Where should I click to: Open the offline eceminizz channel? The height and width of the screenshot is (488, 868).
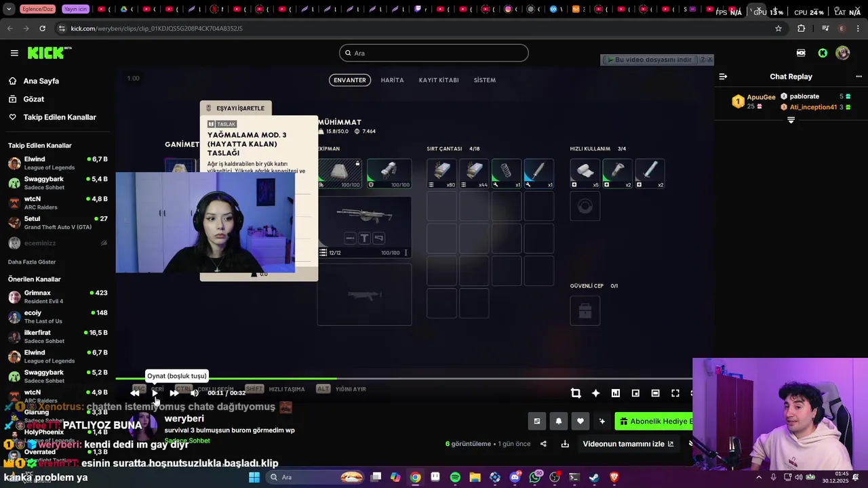(x=58, y=243)
